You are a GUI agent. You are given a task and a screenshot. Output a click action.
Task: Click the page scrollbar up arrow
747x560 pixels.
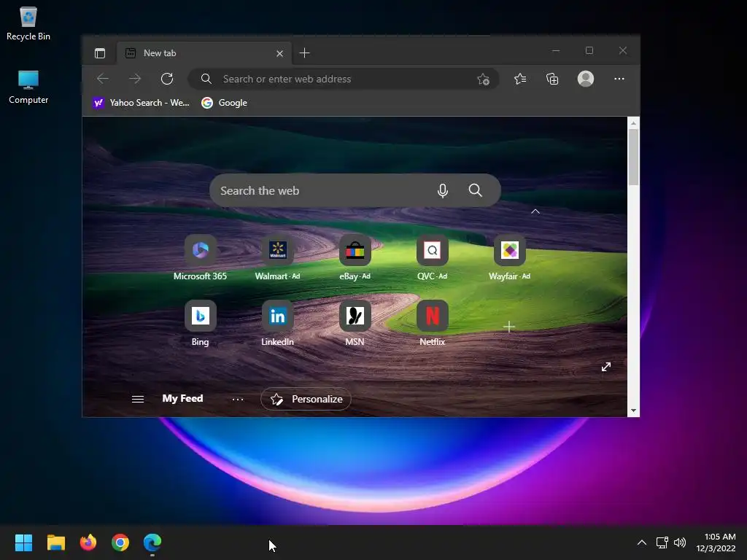tap(633, 123)
